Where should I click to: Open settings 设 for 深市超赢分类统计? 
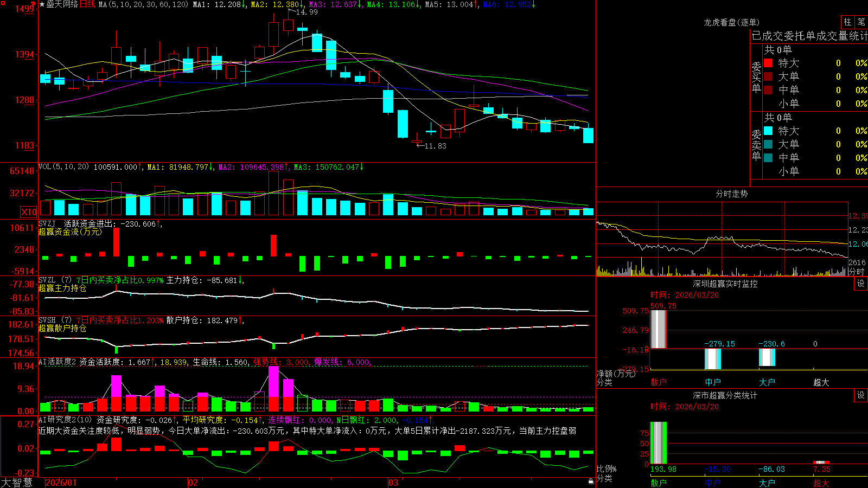(861, 395)
